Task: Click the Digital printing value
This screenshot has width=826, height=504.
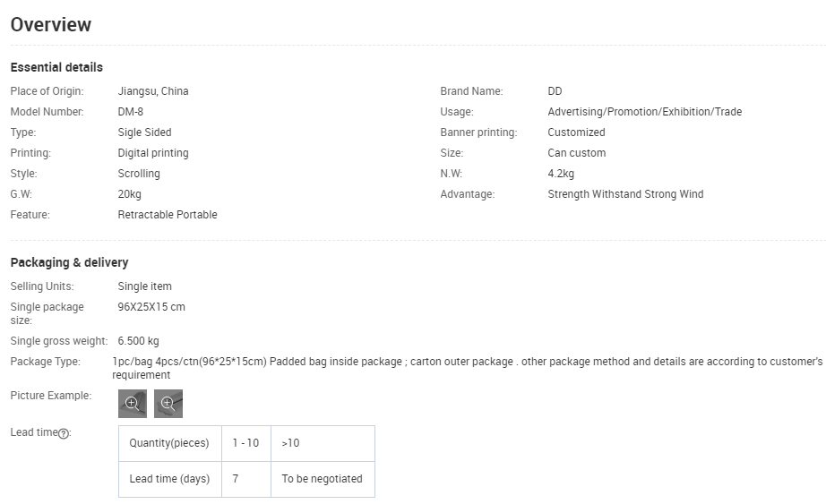Action: (153, 153)
